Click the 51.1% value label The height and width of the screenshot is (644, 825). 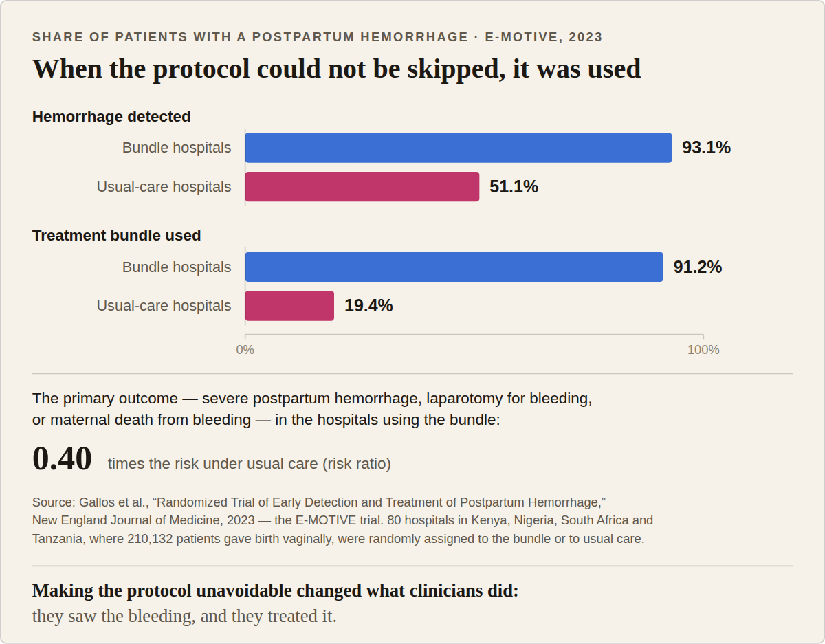tap(514, 187)
